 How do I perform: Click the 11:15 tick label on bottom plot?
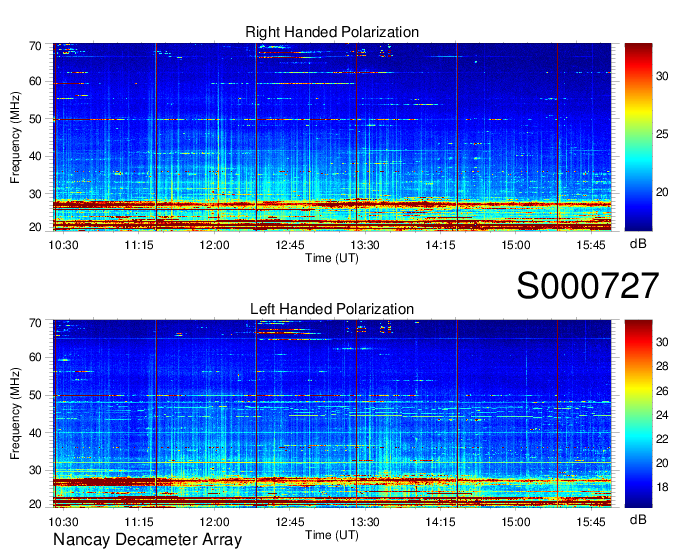pyautogui.click(x=139, y=522)
